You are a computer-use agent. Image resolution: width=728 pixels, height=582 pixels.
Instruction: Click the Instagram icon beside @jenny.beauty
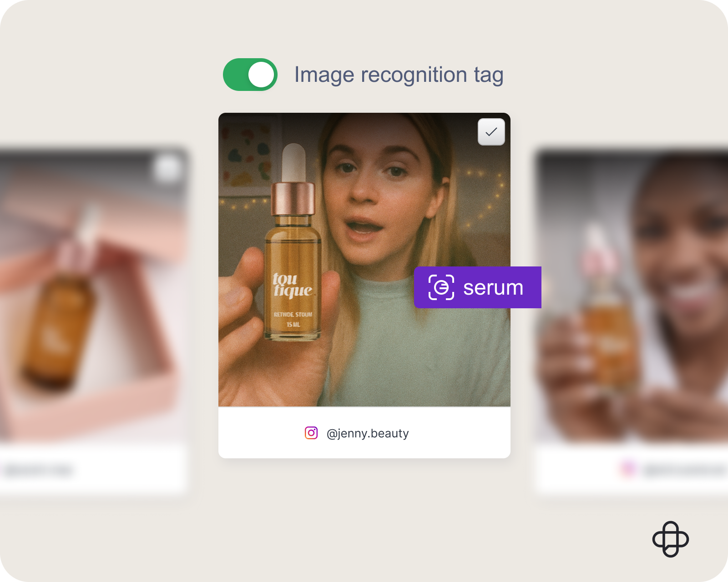[x=310, y=433]
